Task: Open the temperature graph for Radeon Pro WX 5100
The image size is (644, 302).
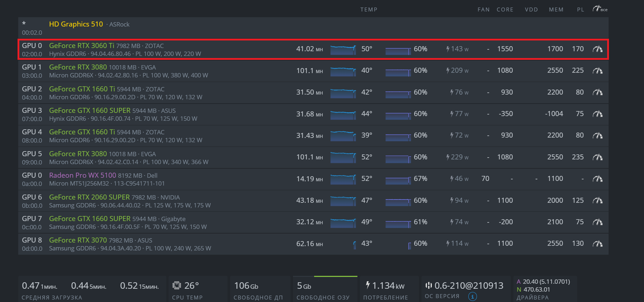Action: click(x=343, y=179)
